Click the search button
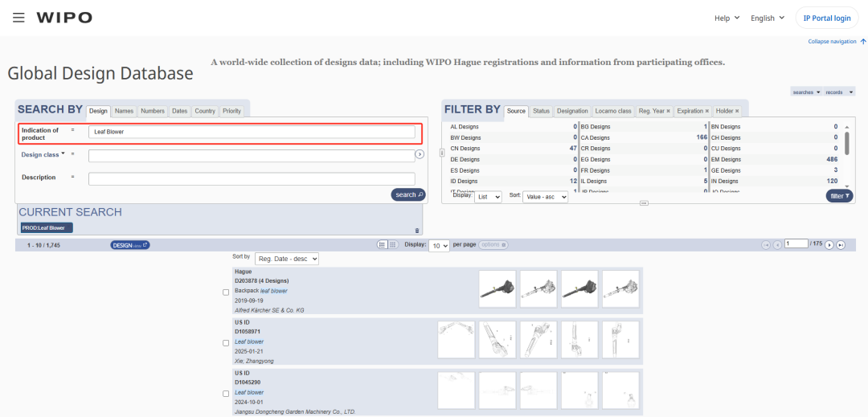 (408, 194)
